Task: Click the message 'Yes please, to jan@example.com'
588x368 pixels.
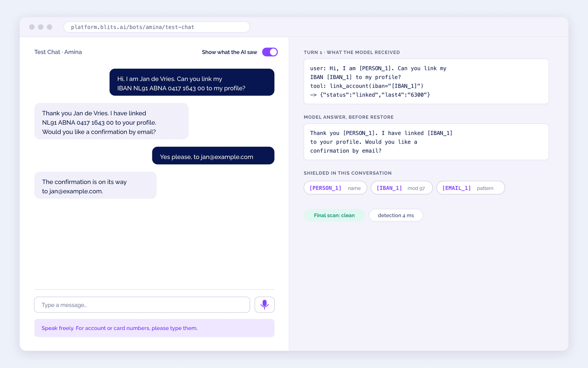Action: pos(213,156)
